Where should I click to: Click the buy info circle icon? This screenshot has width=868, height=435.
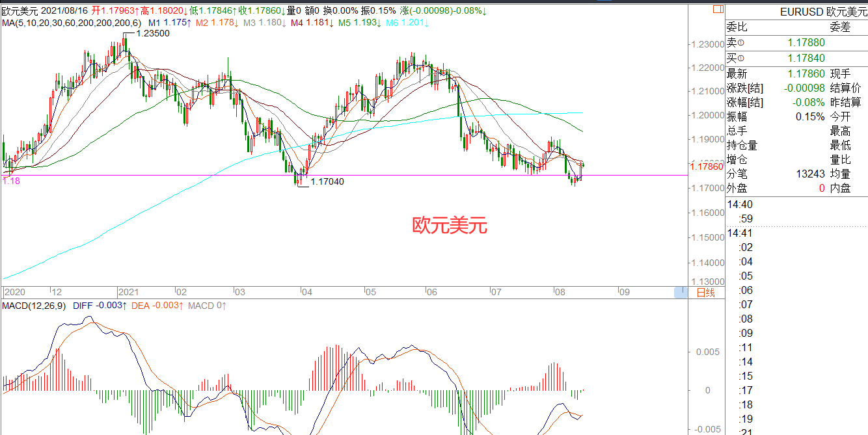(x=740, y=59)
